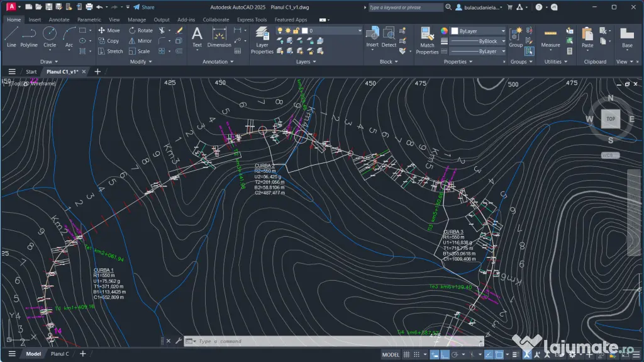The width and height of the screenshot is (644, 362).
Task: Toggle ortho mode in status bar
Action: 445,354
